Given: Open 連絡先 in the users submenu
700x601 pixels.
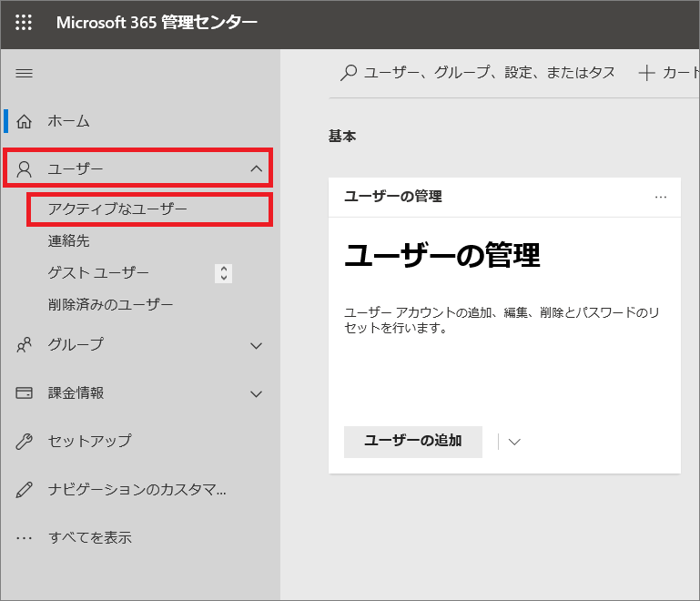Looking at the screenshot, I should coord(69,240).
